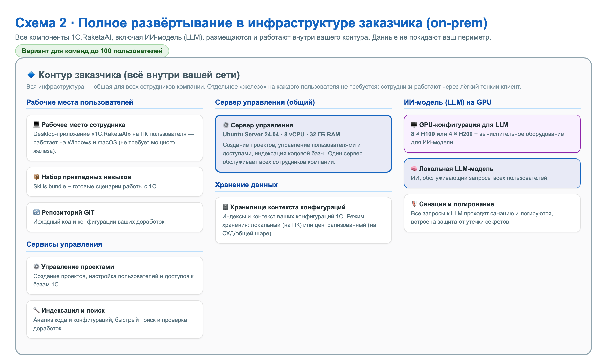Click the package icon for Набор прикладных навыков
Viewport: 607px width, 364px height.
click(x=36, y=177)
